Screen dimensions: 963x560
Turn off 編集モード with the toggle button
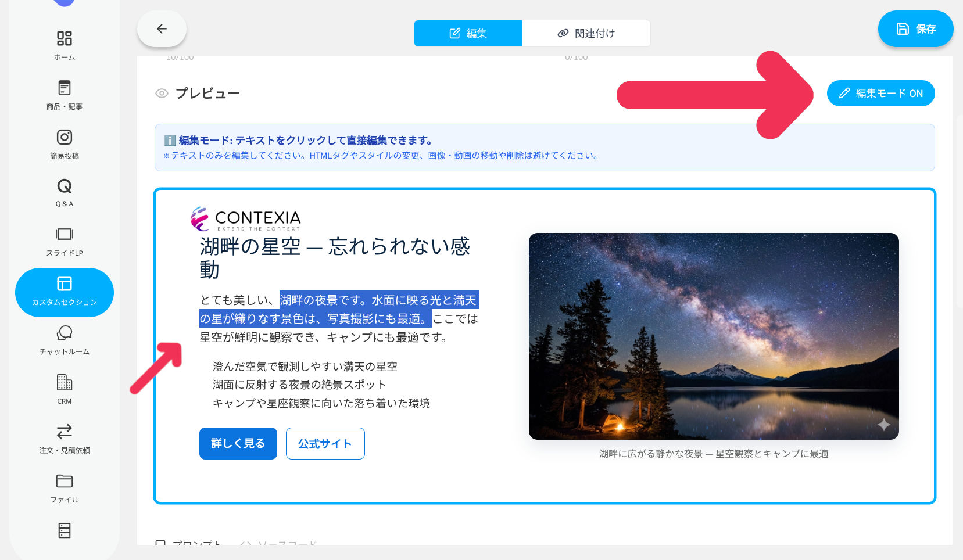pos(880,93)
